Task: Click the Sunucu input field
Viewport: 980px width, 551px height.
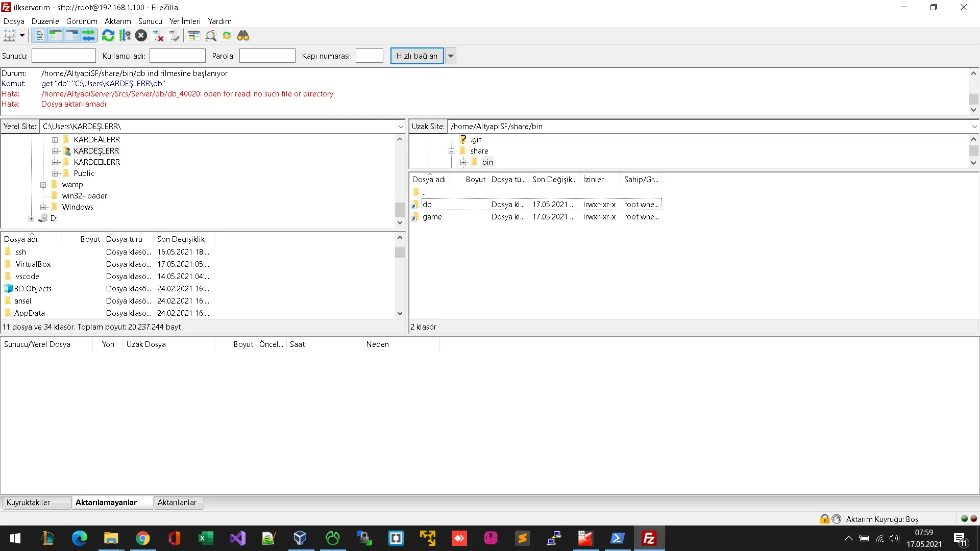Action: point(64,56)
